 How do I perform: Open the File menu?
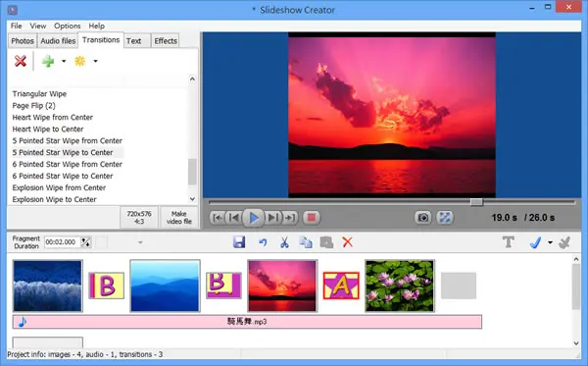16,26
